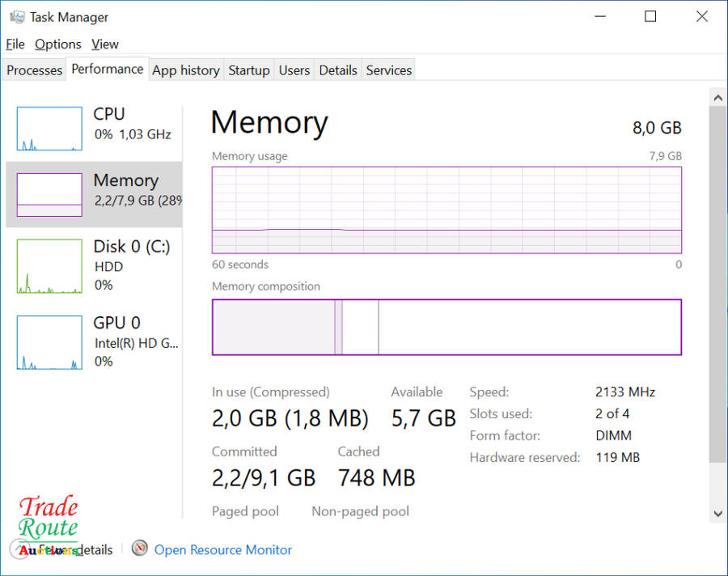Switch to the App history tab

coord(186,70)
